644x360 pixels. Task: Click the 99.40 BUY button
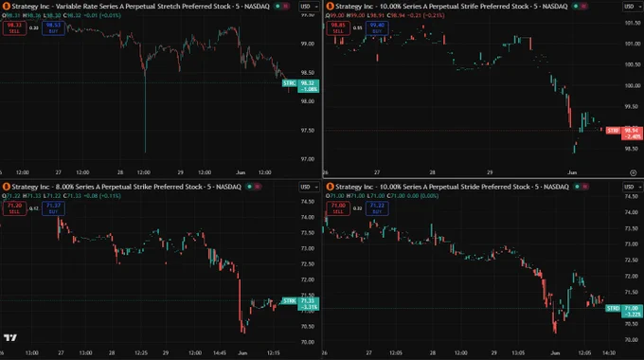[377, 27]
